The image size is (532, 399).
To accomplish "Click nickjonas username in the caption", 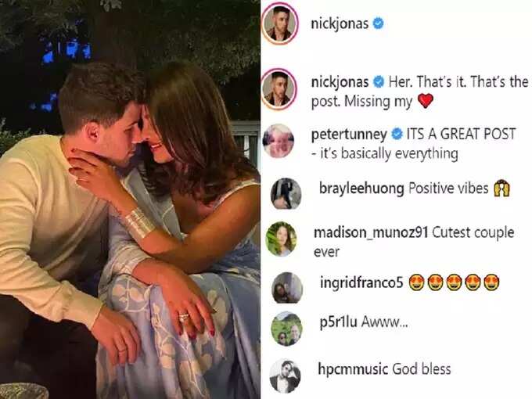I will (x=340, y=82).
